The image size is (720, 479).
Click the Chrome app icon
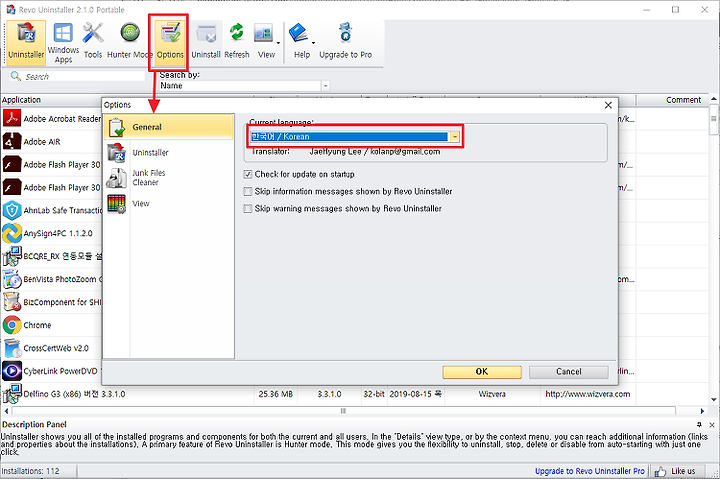(12, 325)
